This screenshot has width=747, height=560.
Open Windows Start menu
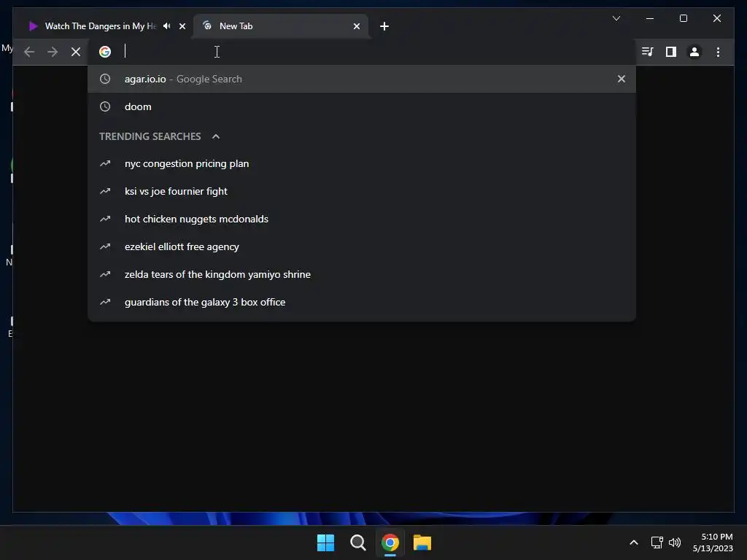click(326, 542)
